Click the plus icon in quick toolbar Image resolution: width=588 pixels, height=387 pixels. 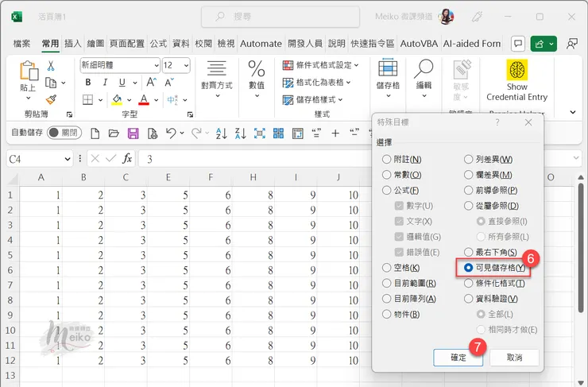(x=335, y=134)
